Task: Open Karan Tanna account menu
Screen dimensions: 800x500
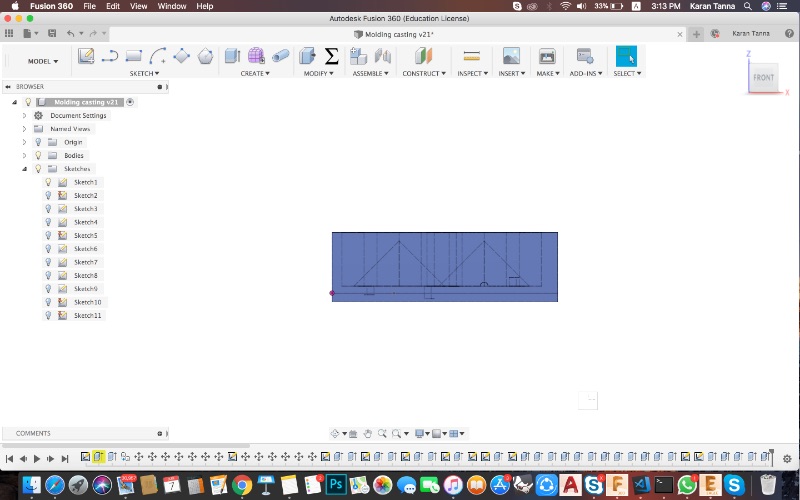Action: click(x=751, y=34)
